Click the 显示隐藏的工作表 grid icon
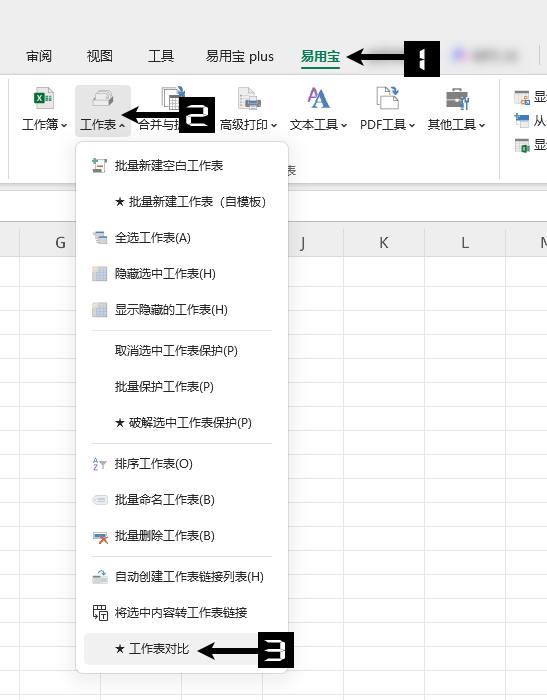Image resolution: width=547 pixels, height=700 pixels. click(x=100, y=310)
